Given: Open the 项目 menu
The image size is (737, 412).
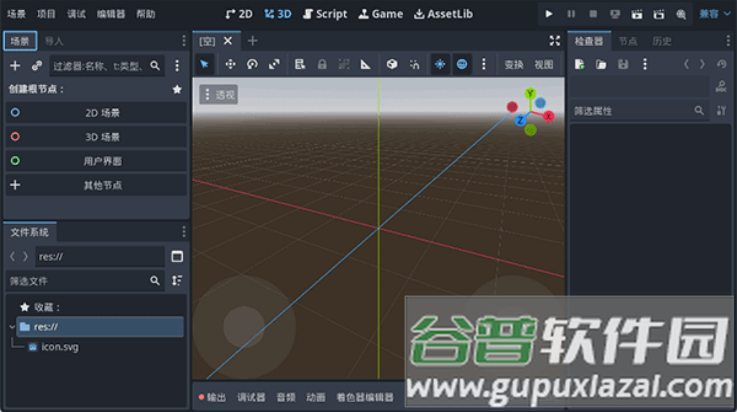Looking at the screenshot, I should (46, 14).
